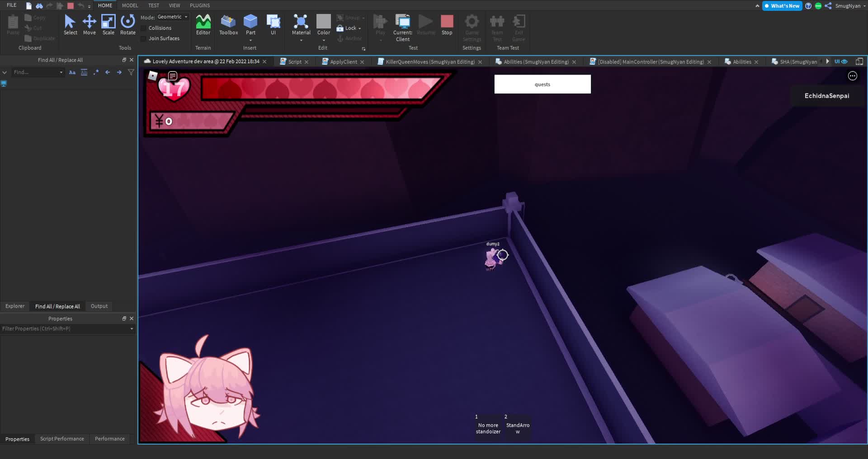The image size is (868, 459).
Task: Open the KillerQueenMoves script tab
Action: coord(429,62)
